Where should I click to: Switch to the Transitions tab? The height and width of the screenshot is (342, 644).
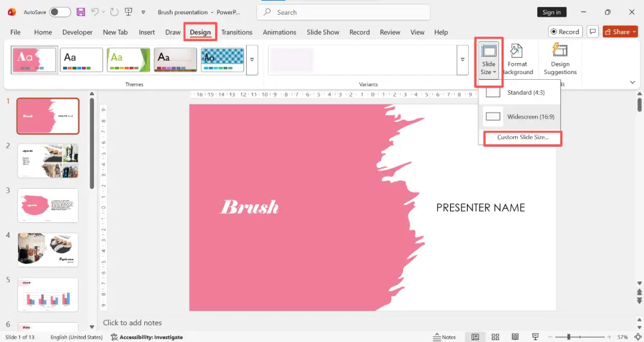click(236, 32)
